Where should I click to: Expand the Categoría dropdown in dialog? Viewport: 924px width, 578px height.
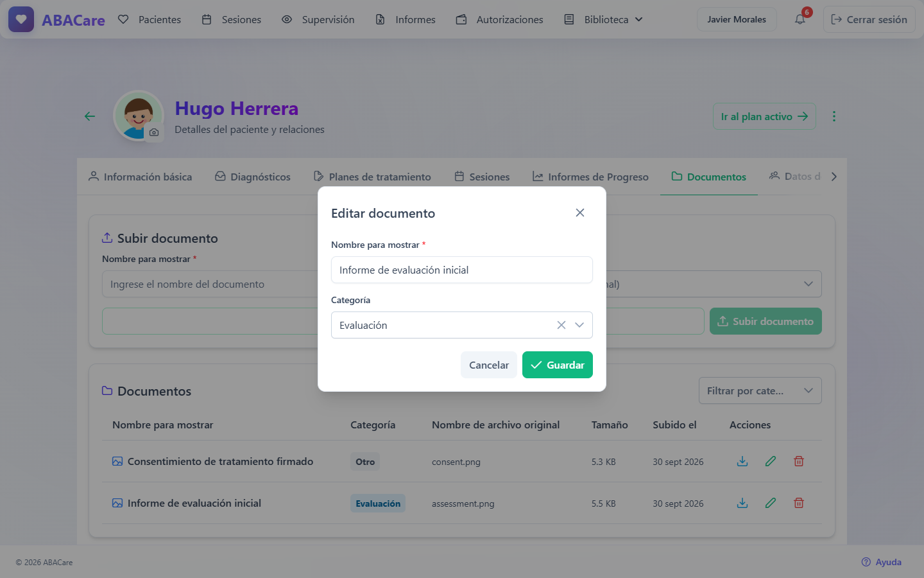(579, 325)
